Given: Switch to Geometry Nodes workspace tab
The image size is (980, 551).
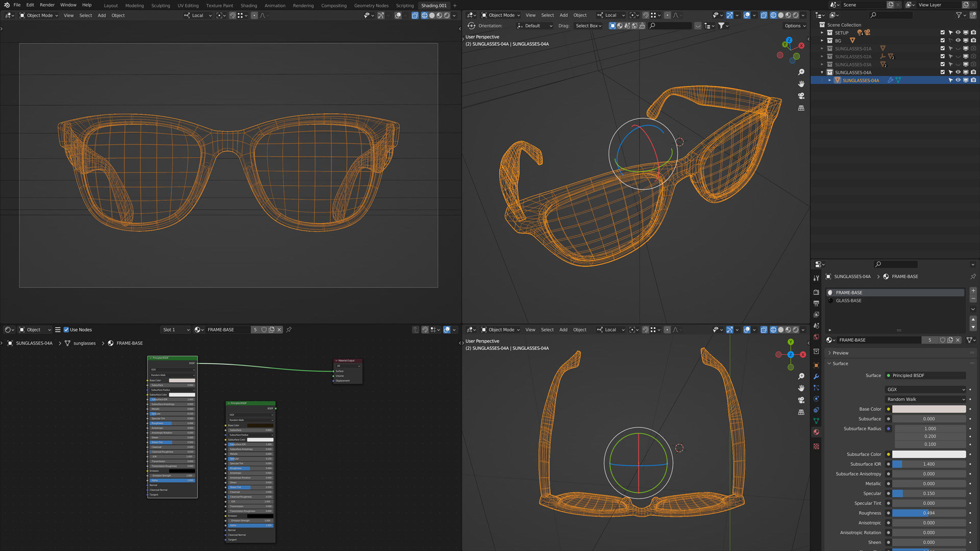Looking at the screenshot, I should pos(371,6).
